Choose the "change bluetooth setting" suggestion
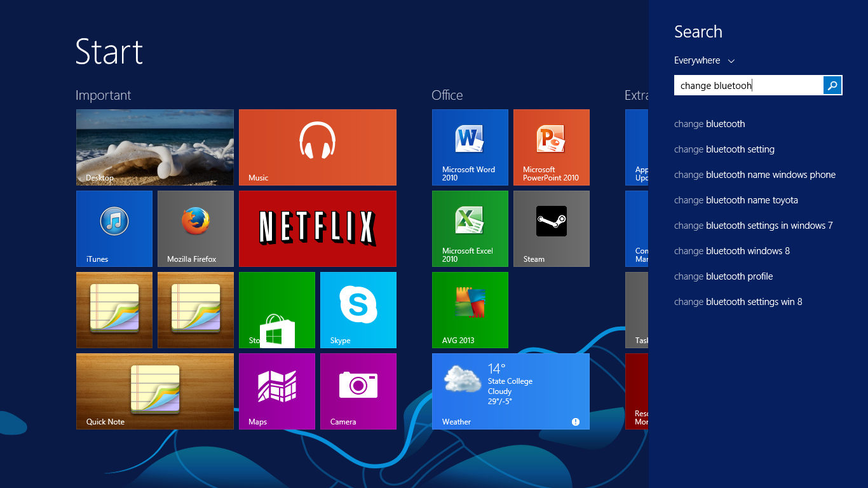 724,149
